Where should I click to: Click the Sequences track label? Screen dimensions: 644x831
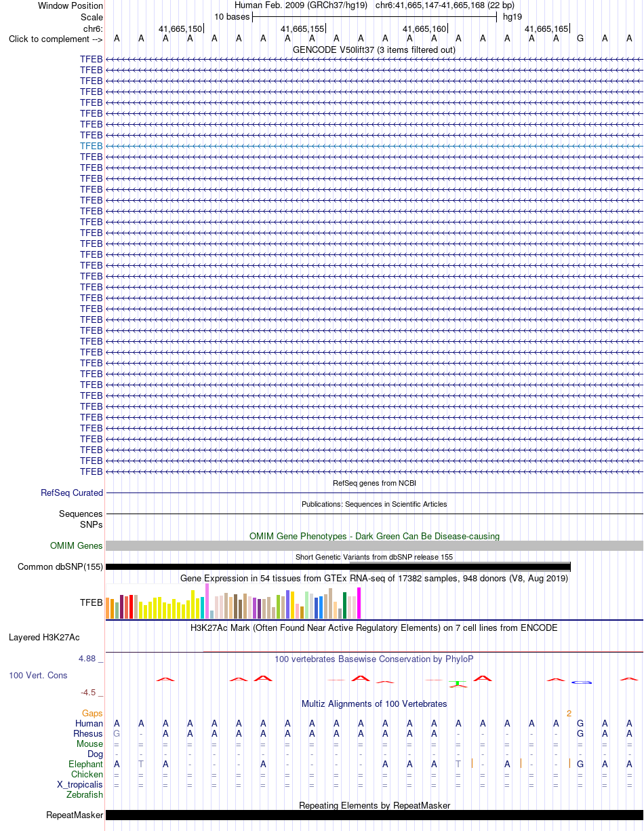click(81, 514)
